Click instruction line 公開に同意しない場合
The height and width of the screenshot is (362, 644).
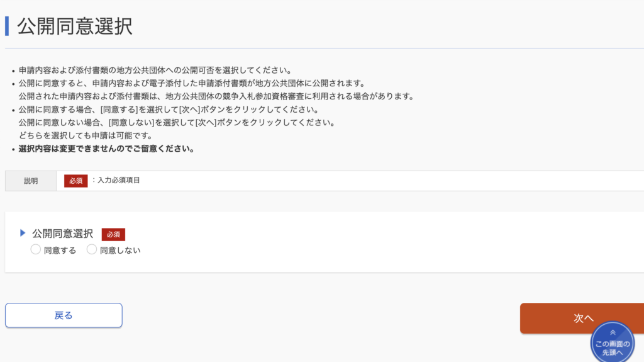(177, 123)
